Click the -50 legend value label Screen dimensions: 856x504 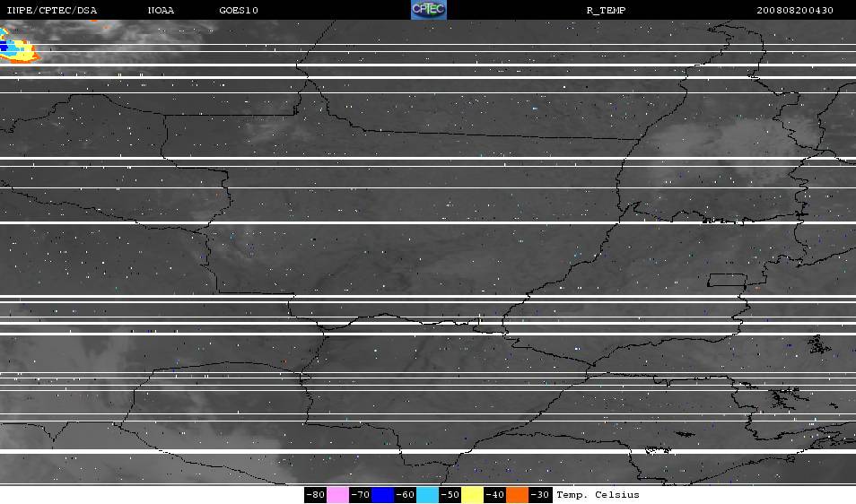pyautogui.click(x=450, y=495)
